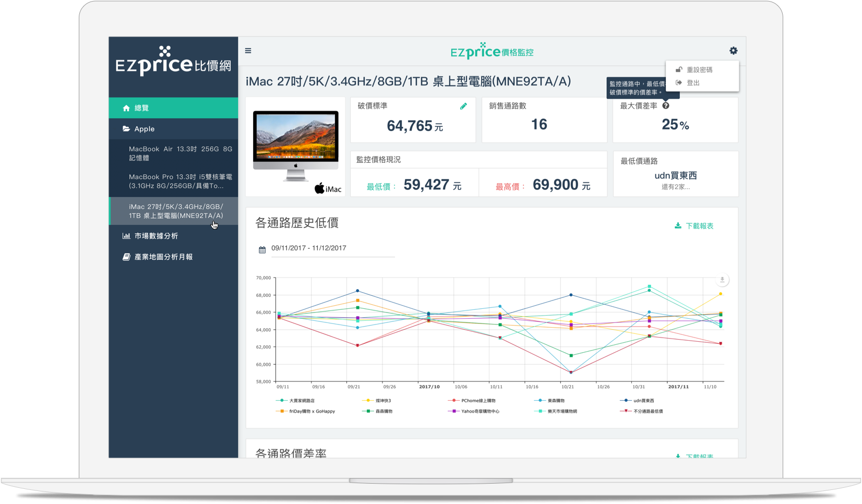This screenshot has width=862, height=504.
Task: Click the book icon for 產業地圖分析月報
Action: click(126, 257)
